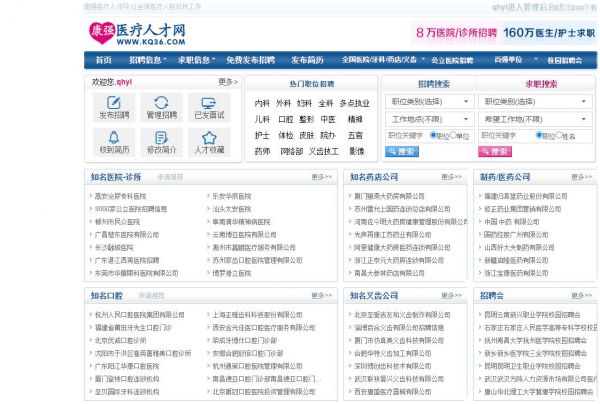Open 公立医院招聘 nav item
Viewport: 600px width, 404px height.
(452, 60)
